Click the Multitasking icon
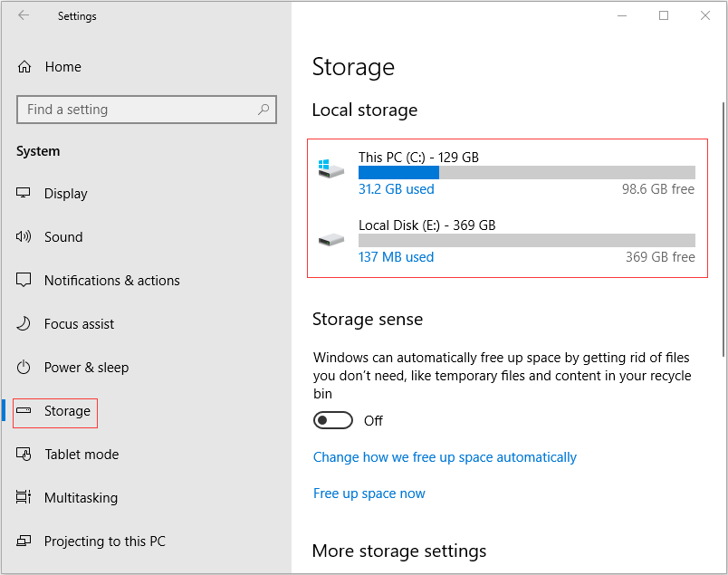Viewport: 728px width, 575px height. click(x=24, y=498)
